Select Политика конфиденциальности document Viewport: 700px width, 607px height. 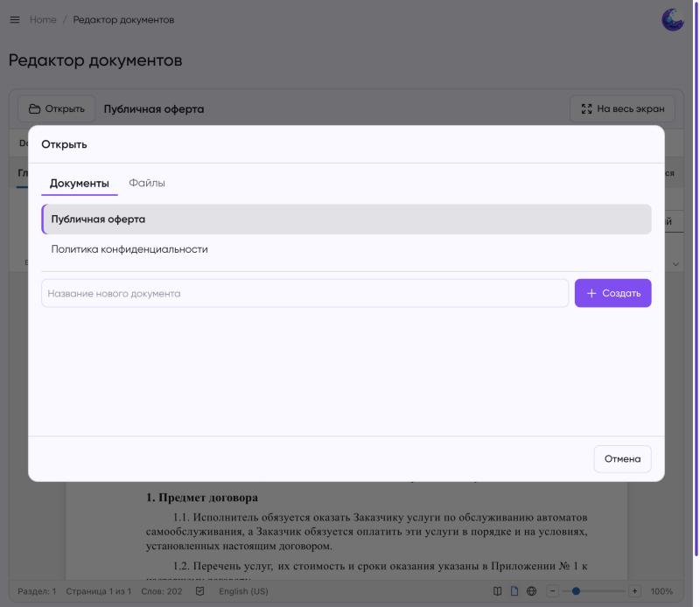click(346, 249)
